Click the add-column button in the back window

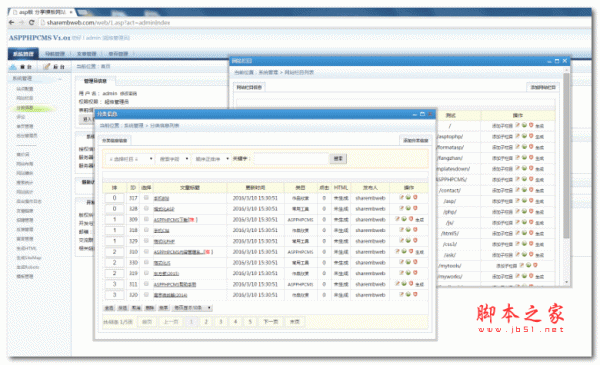click(x=543, y=87)
